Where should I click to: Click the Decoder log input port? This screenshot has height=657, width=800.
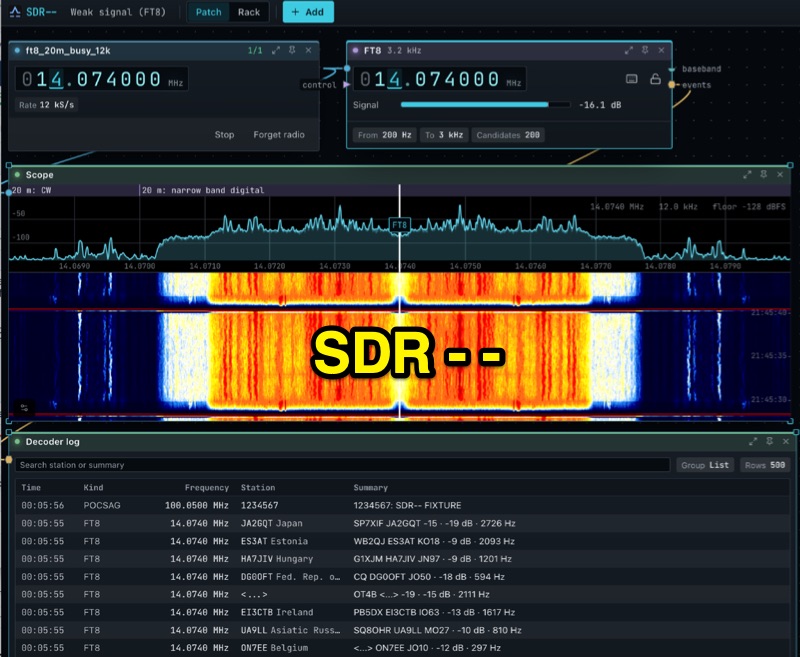(9, 460)
